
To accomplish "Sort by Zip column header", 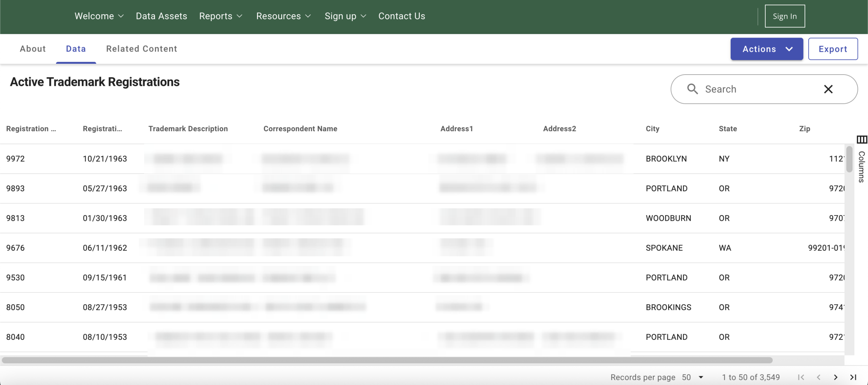I will (x=805, y=129).
